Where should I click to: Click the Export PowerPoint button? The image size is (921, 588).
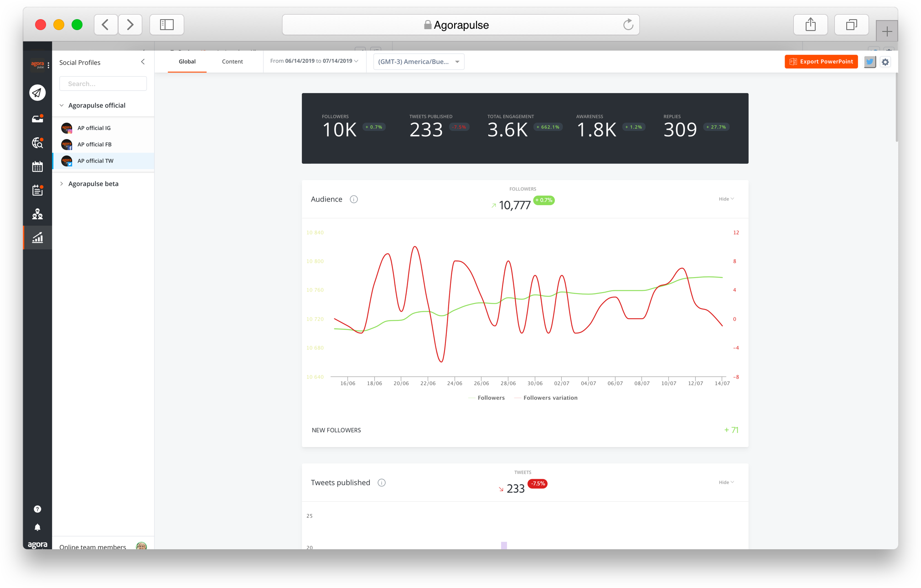[x=821, y=62]
